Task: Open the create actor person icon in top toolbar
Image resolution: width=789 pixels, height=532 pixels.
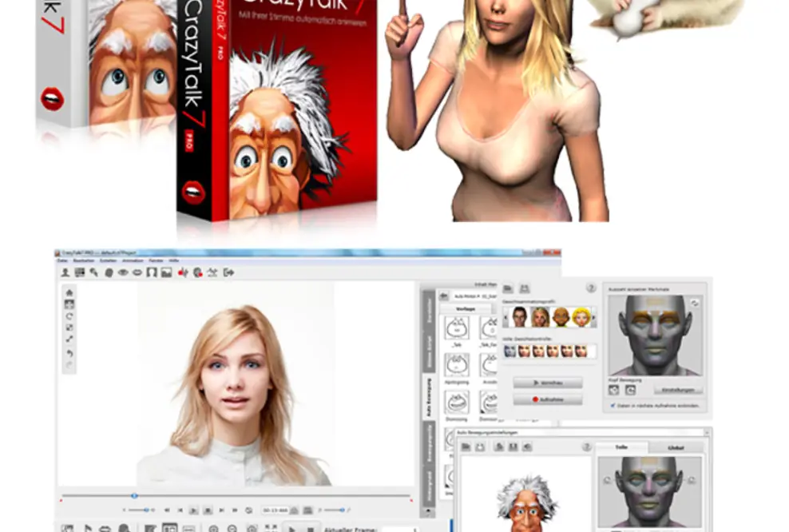Action: (x=65, y=273)
